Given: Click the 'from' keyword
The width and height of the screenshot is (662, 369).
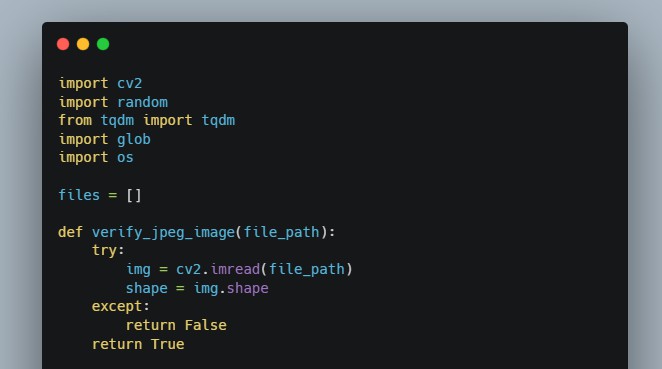Looking at the screenshot, I should 75,120.
